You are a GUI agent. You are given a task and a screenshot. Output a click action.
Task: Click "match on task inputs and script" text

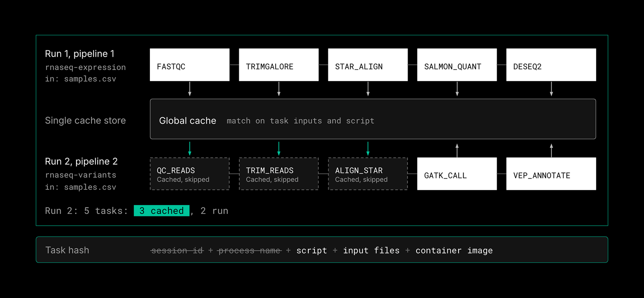tap(300, 121)
